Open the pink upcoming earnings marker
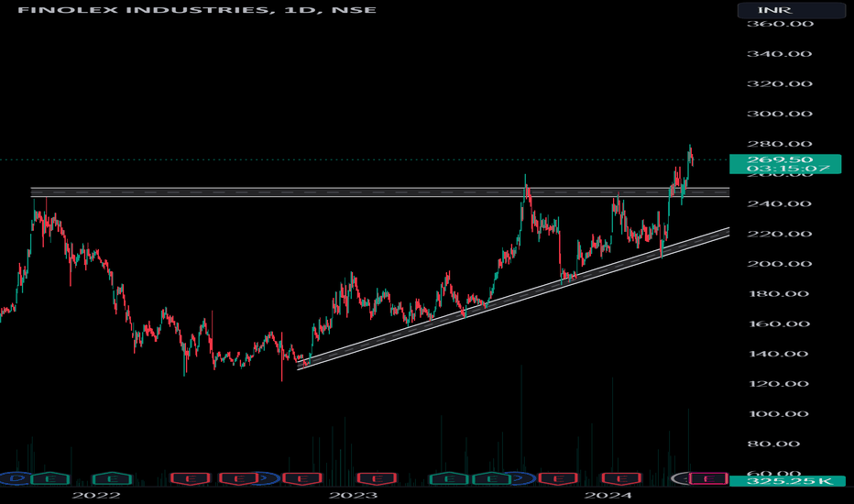 click(x=707, y=479)
